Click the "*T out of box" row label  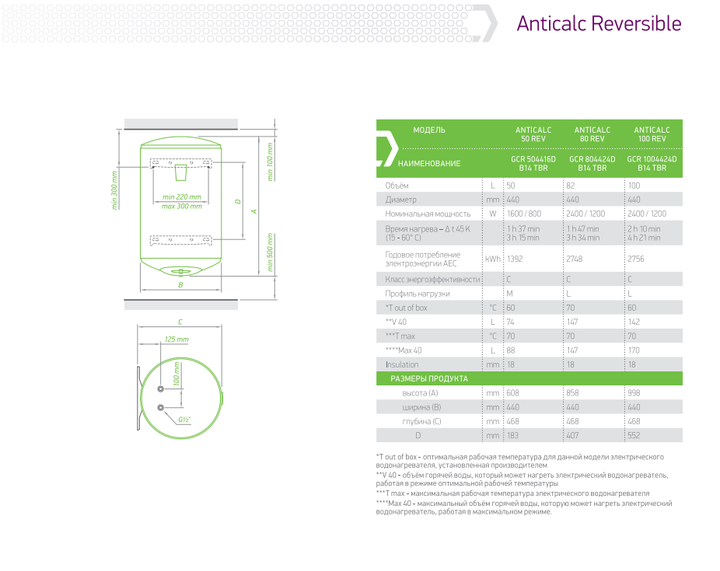[406, 308]
